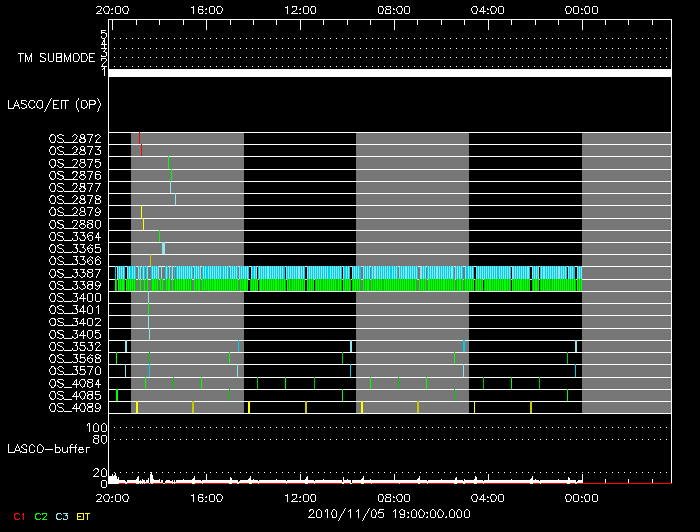The height and width of the screenshot is (532, 700).
Task: Click the 2010/11/05 19:00:00.000 timestamp
Action: pyautogui.click(x=387, y=512)
